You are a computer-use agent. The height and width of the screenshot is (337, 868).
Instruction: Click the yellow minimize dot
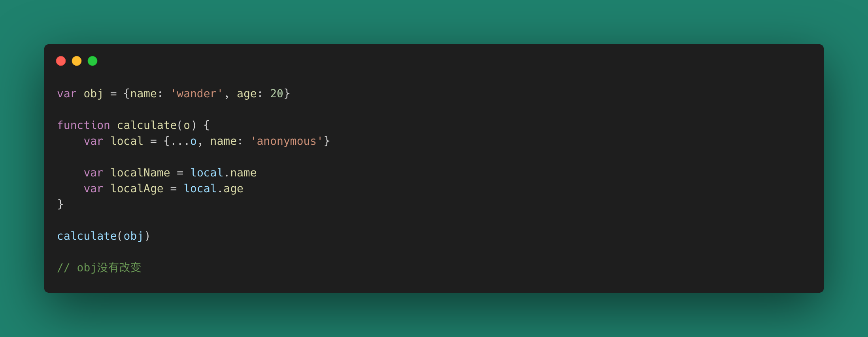(x=77, y=61)
